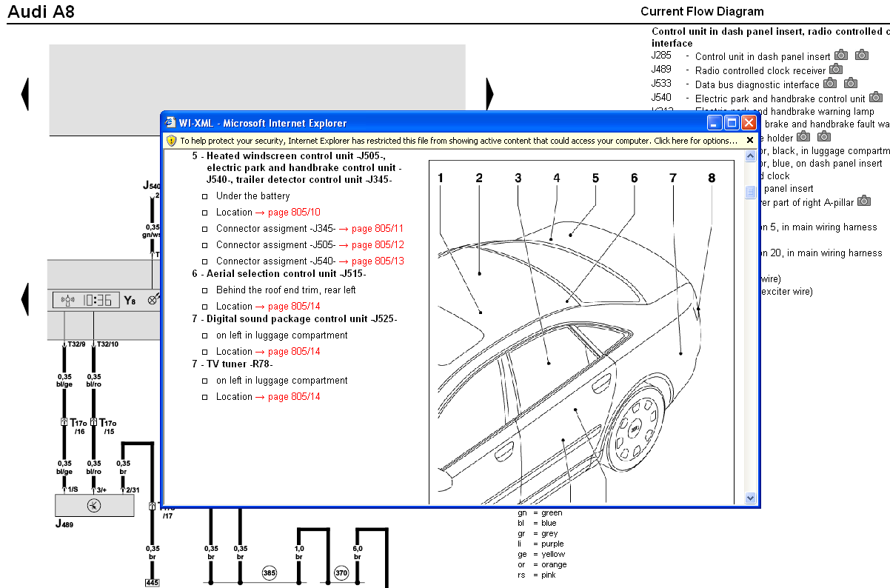Click heading "7 - Digital sound package control unit -J525-"

(x=295, y=319)
